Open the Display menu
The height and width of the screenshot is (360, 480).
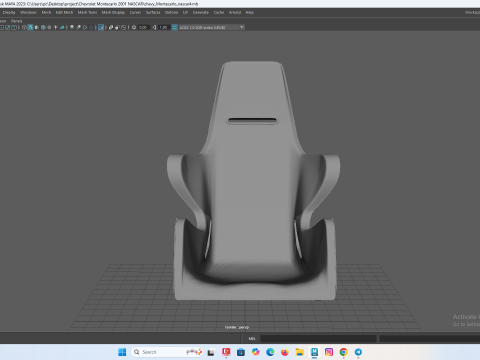click(x=9, y=12)
